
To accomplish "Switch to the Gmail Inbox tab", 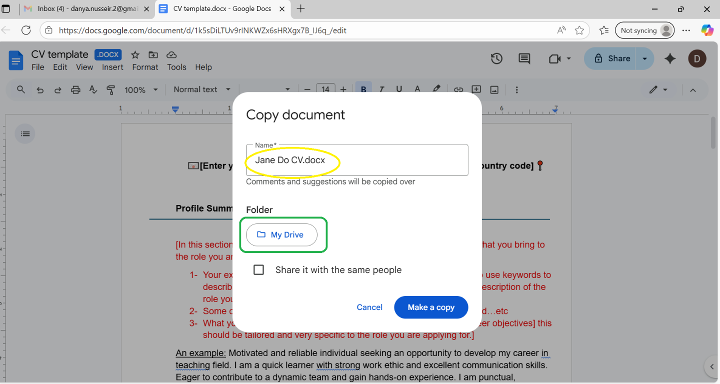I will click(x=86, y=9).
